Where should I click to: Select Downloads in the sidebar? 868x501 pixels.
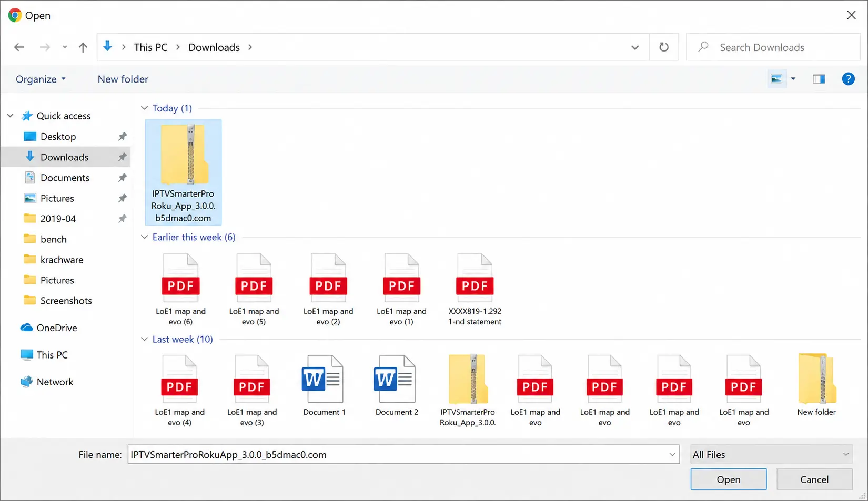click(x=64, y=157)
